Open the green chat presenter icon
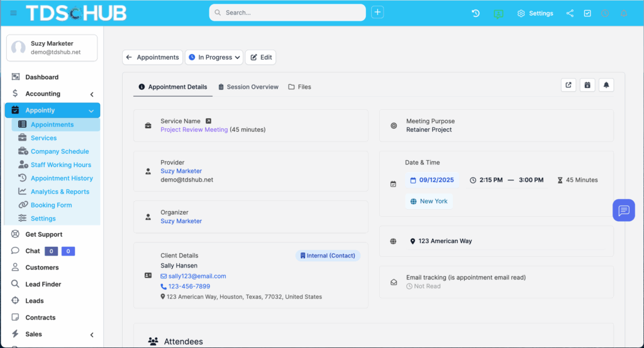This screenshot has width=644, height=348. tap(498, 13)
